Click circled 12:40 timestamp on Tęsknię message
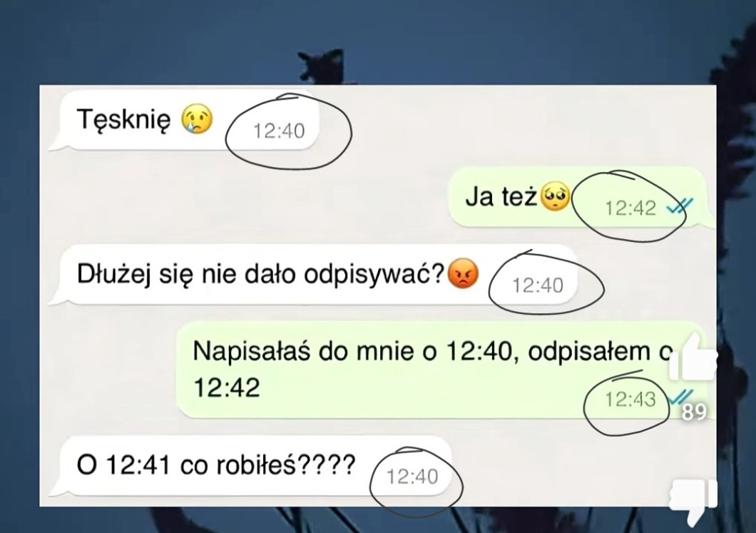 coord(279,131)
